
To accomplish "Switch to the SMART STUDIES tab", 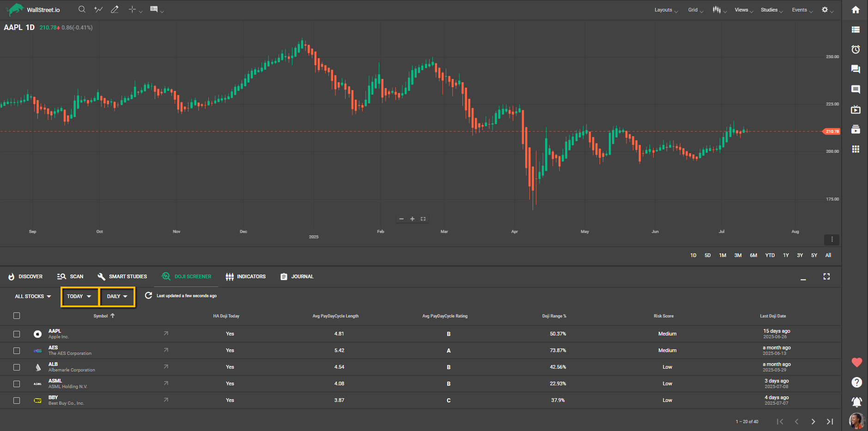I will [x=122, y=276].
